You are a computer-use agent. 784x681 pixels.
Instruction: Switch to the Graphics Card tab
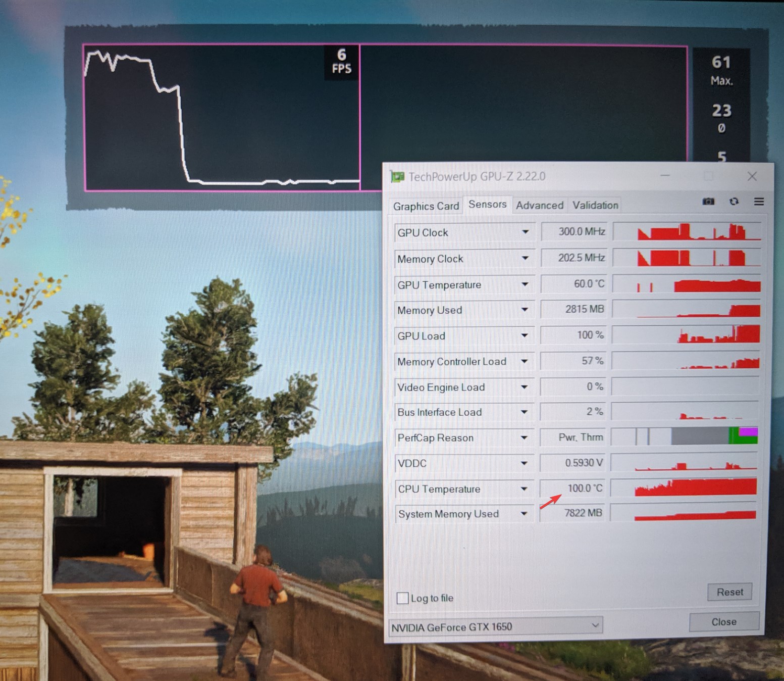[x=426, y=206]
